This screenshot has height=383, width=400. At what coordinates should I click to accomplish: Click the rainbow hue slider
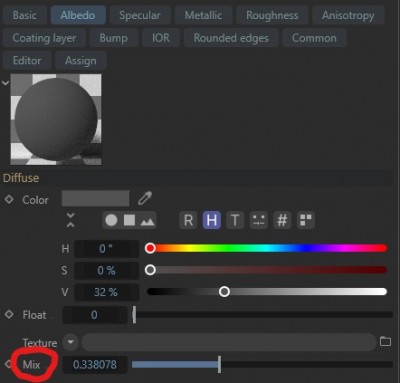(x=267, y=248)
